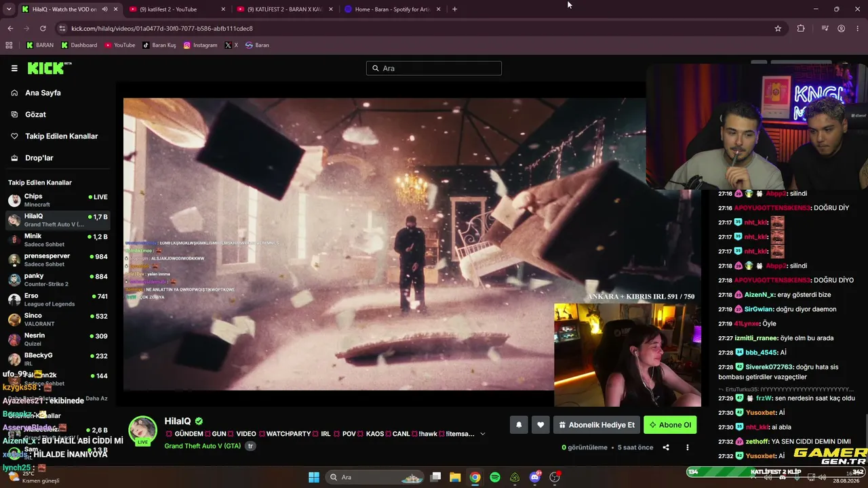Open the Minik channel in followed list
The image size is (868, 488).
(x=58, y=240)
